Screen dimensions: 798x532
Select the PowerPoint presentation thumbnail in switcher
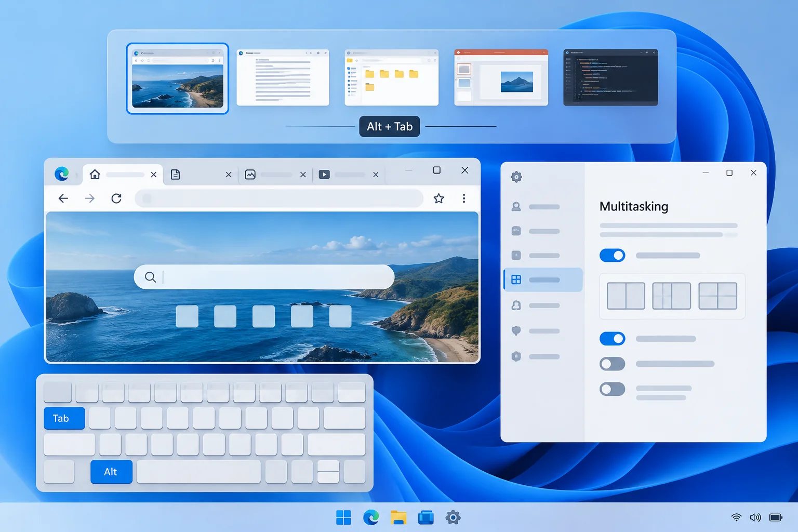(x=501, y=77)
